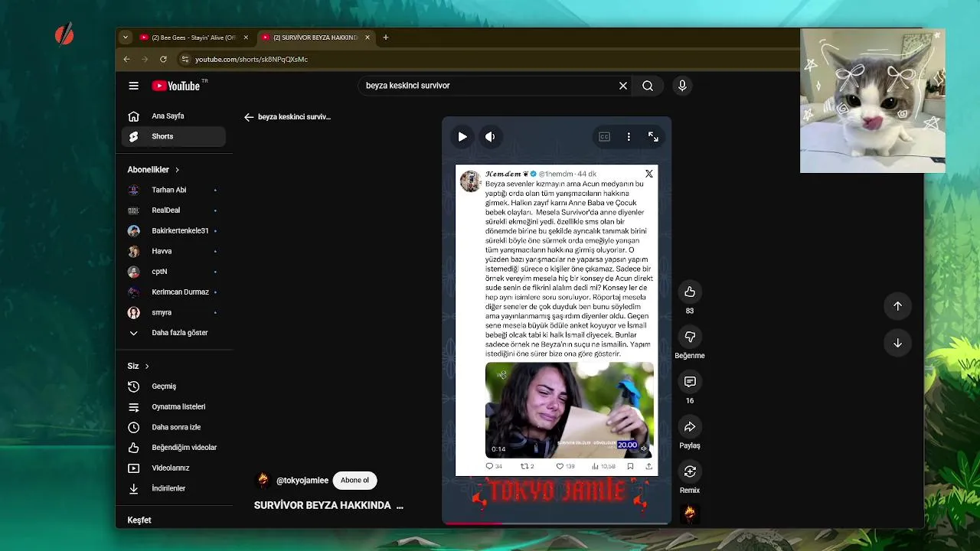Share the Short via Paylaş
980x551 pixels.
(x=690, y=426)
